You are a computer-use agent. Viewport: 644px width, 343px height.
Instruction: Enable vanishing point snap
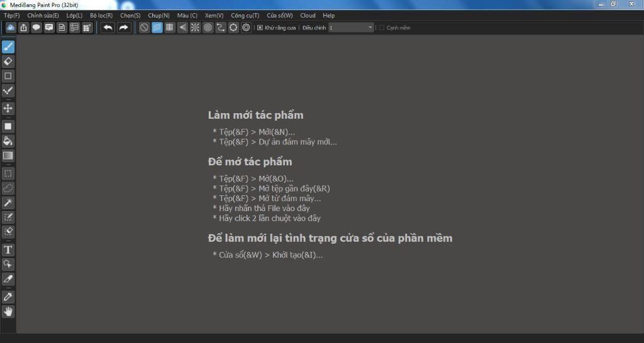182,28
